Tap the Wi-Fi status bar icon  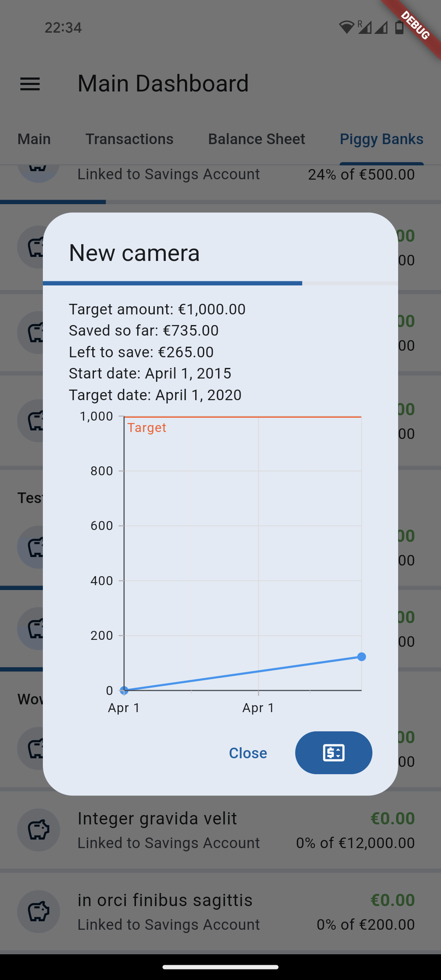pyautogui.click(x=346, y=27)
